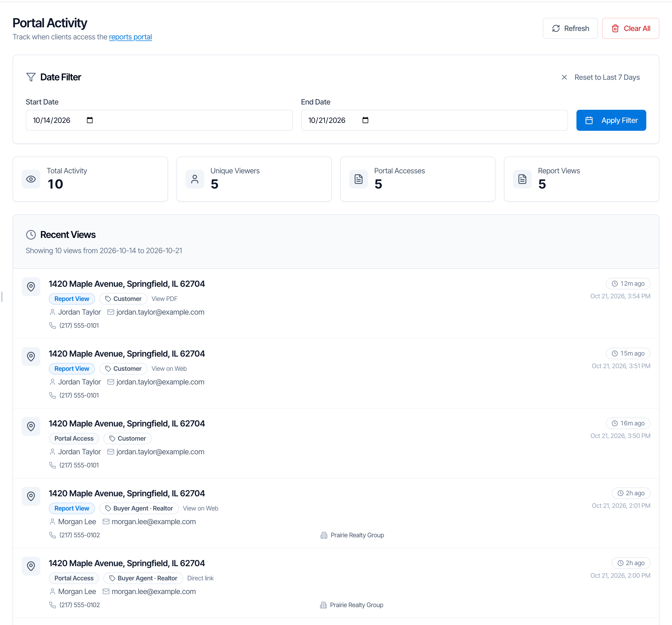Screen dimensions: 672x625
Task: Click the Showing 10 views summary text
Action: [x=104, y=251]
